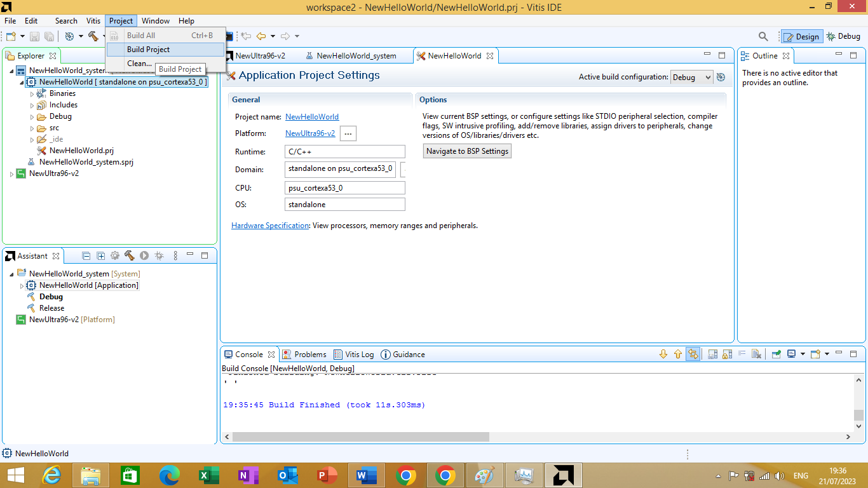Click the Forward navigation arrow icon
The width and height of the screenshot is (868, 488).
click(285, 36)
